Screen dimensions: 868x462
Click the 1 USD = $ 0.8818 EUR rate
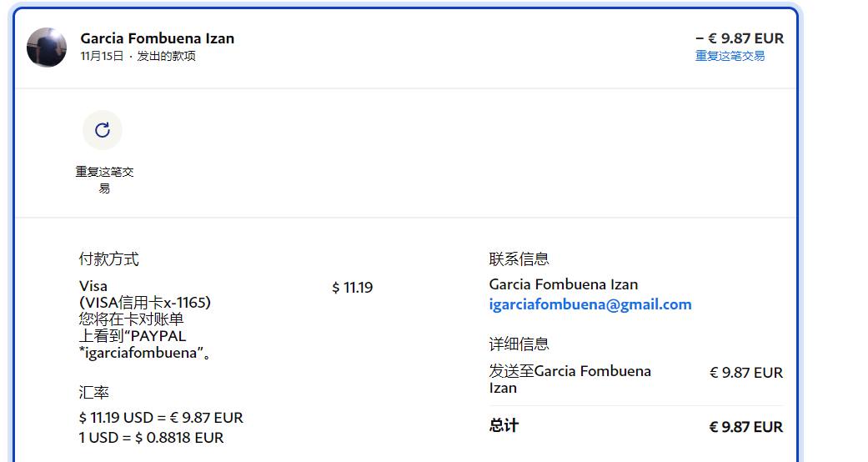(x=151, y=438)
